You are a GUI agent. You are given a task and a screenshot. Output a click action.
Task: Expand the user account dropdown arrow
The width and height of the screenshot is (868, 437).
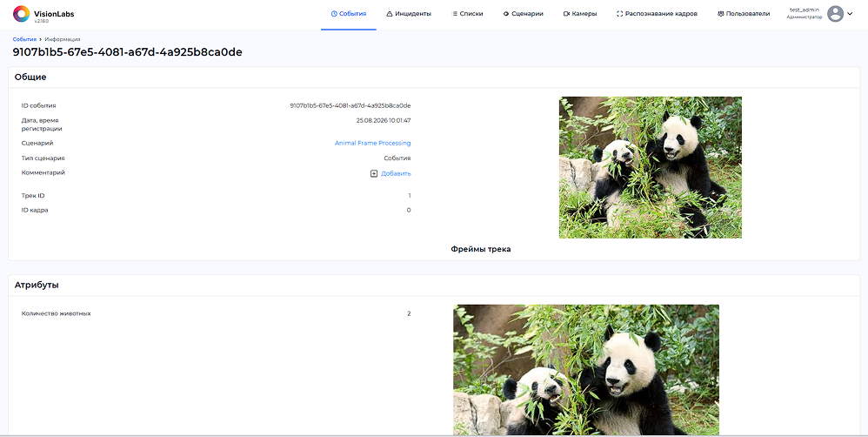click(850, 14)
